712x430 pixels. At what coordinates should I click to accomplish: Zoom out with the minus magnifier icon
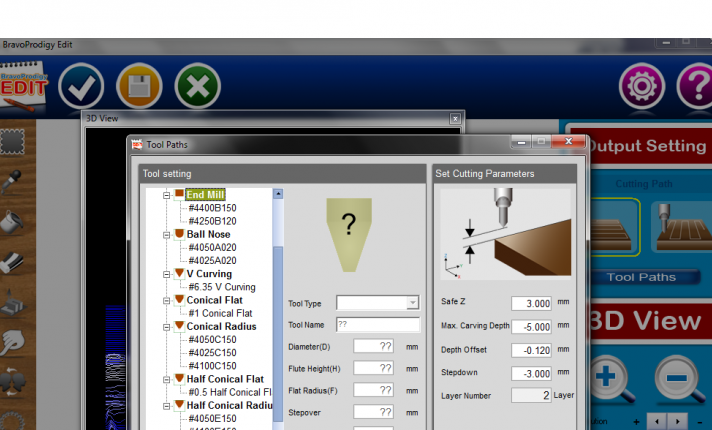pyautogui.click(x=678, y=380)
